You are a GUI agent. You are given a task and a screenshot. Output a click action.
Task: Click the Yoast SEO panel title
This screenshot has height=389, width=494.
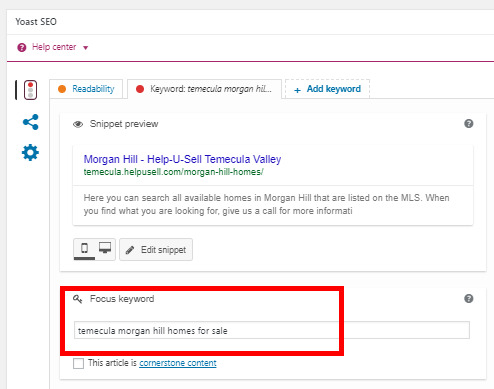36,22
